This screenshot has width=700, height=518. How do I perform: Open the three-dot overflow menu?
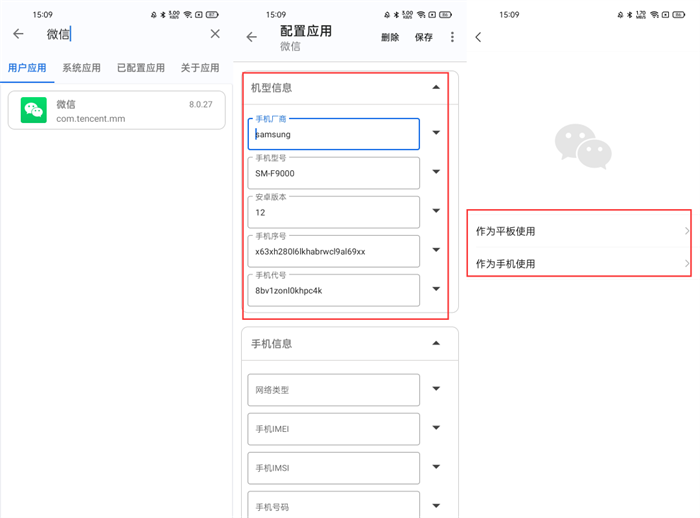click(x=452, y=37)
